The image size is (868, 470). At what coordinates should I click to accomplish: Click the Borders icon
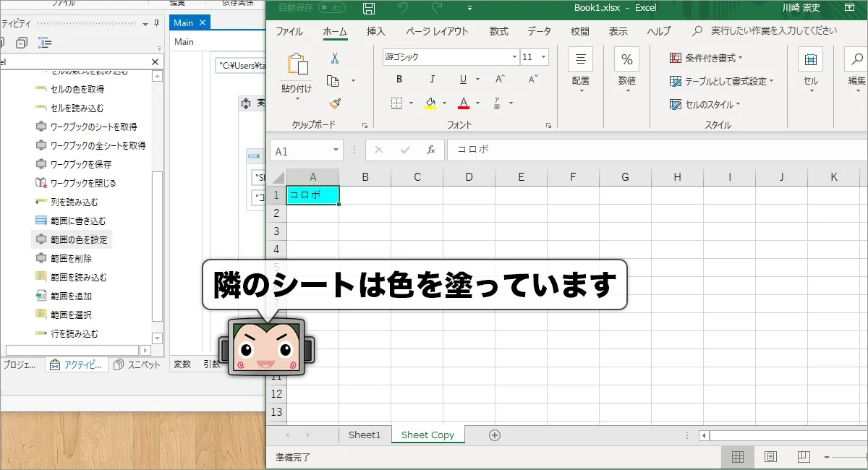click(x=396, y=103)
